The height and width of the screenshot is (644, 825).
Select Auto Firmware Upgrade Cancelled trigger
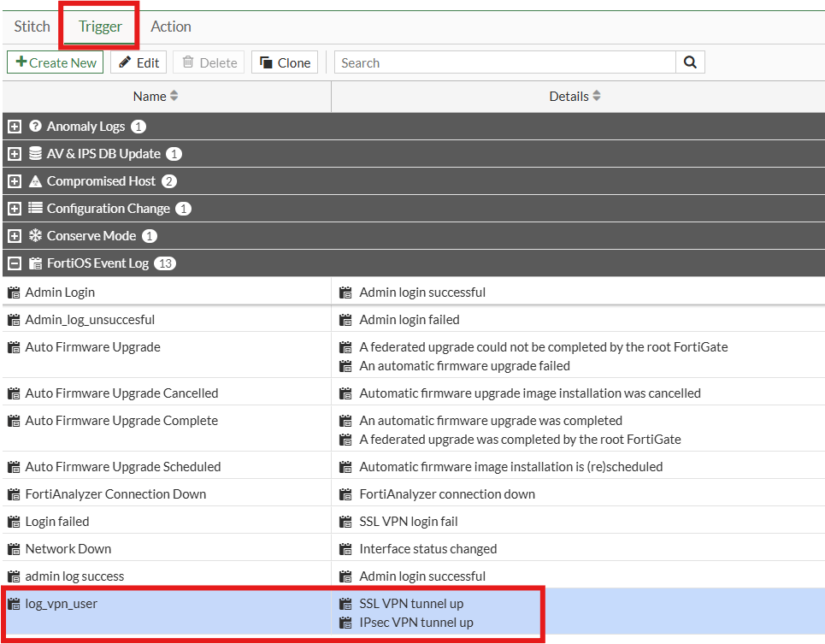click(121, 393)
